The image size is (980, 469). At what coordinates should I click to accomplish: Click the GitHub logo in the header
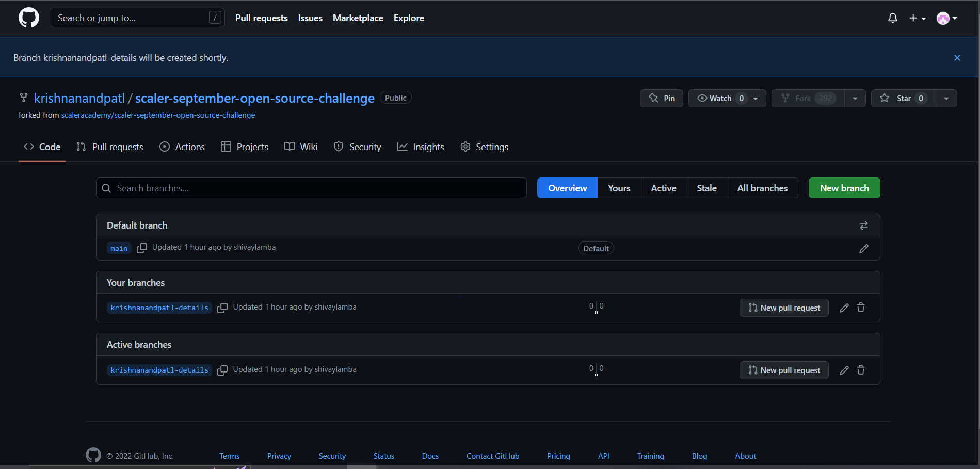pyautogui.click(x=28, y=17)
